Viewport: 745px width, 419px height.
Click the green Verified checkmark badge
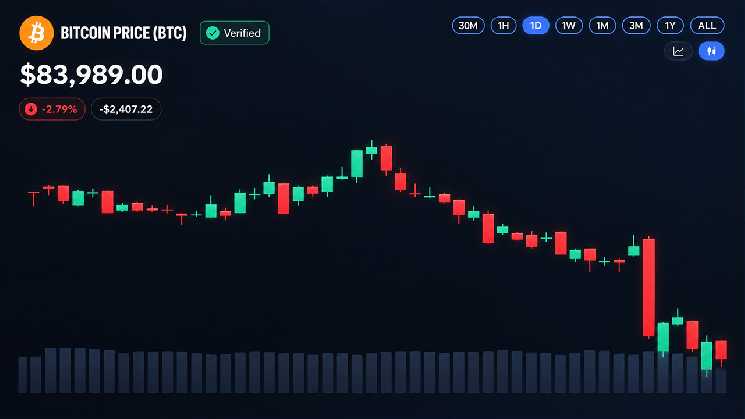point(235,33)
